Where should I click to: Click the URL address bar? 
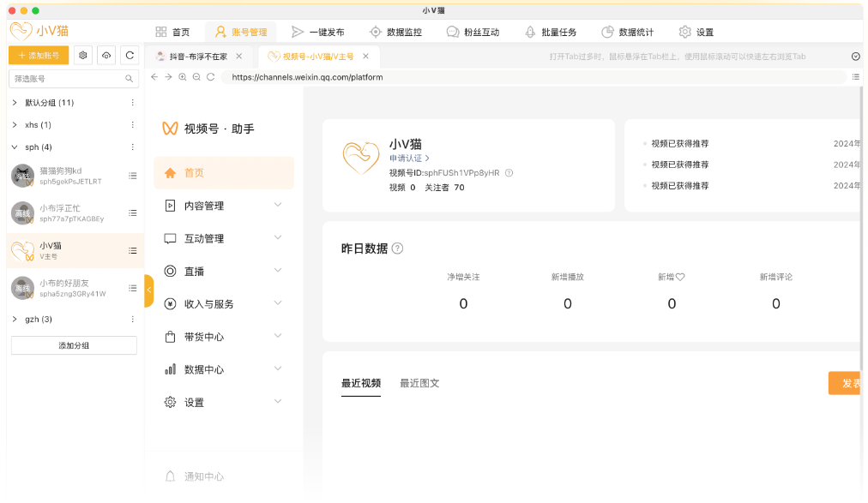pyautogui.click(x=534, y=77)
